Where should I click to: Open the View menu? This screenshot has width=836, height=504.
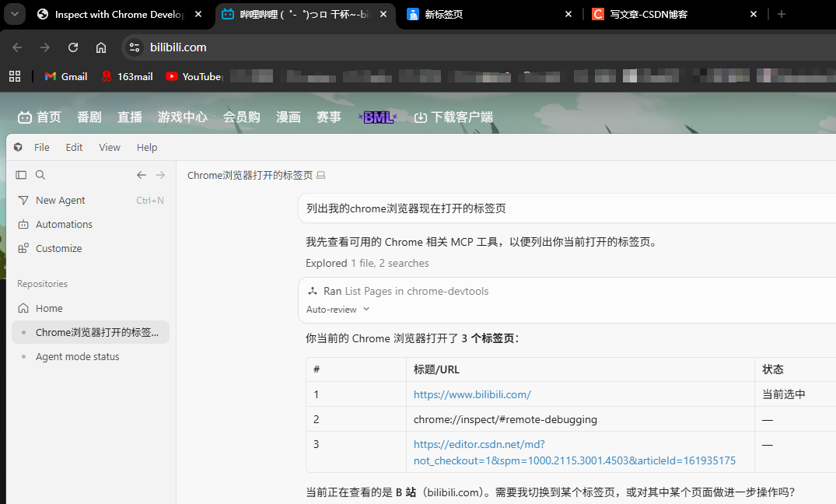(110, 148)
